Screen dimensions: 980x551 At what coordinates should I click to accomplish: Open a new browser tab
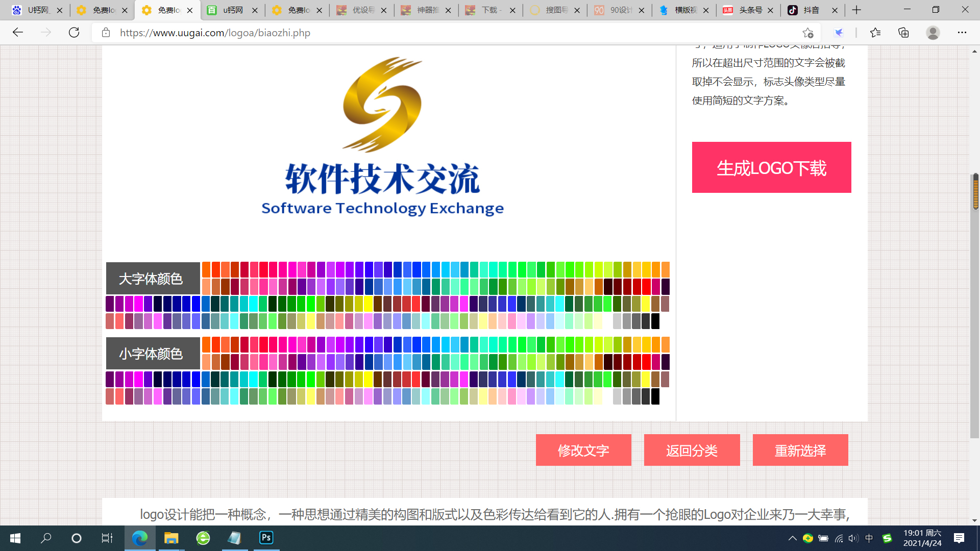856,10
